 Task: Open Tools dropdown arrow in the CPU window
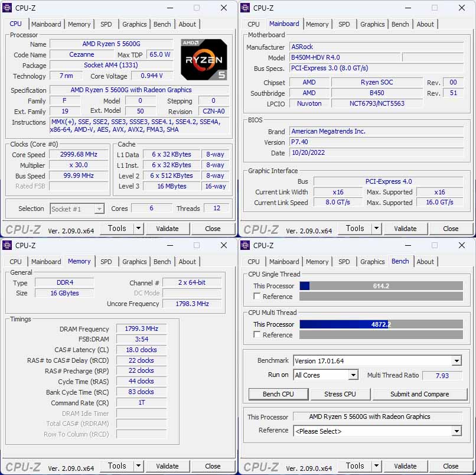pyautogui.click(x=138, y=229)
